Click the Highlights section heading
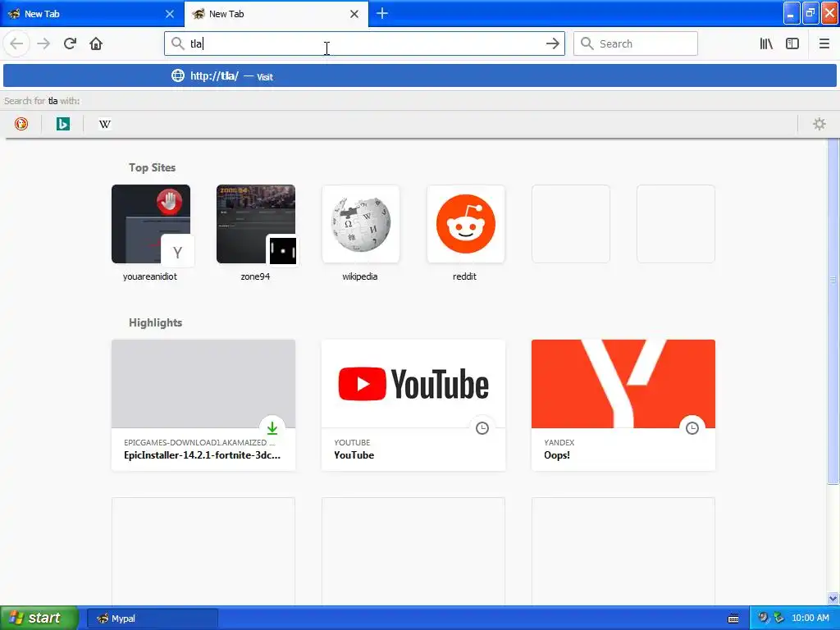 (155, 322)
